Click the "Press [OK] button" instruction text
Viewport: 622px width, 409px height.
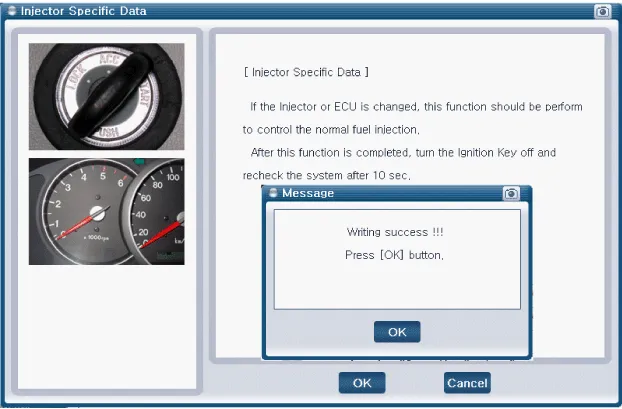tap(394, 255)
